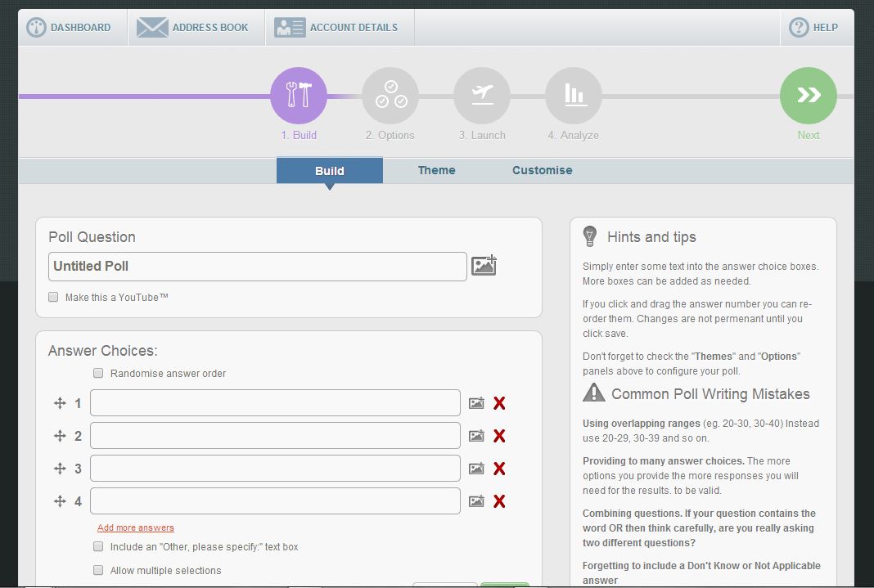Add image to answer choice 3

476,469
